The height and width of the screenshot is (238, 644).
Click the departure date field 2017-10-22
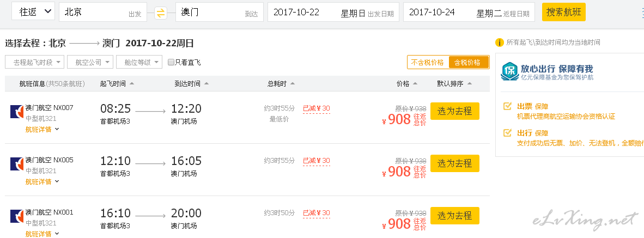333,12
